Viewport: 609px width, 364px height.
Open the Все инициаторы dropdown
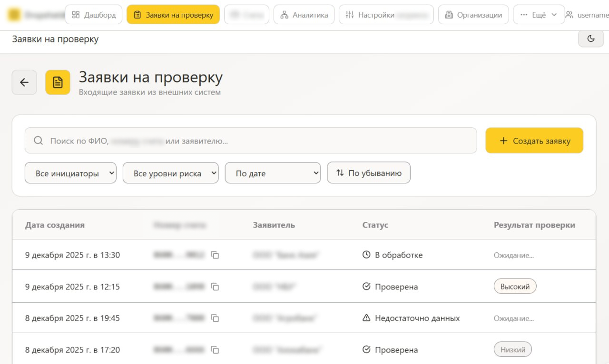coord(70,172)
